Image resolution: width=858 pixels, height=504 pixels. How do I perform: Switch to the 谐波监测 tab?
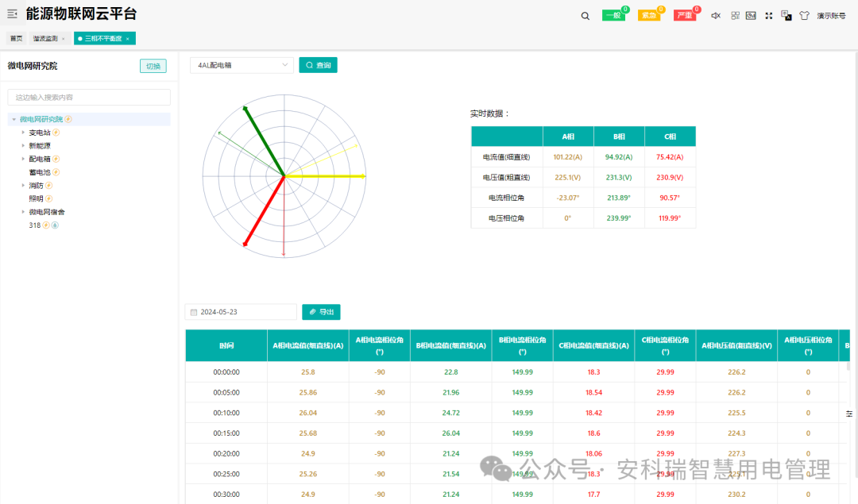tap(44, 38)
